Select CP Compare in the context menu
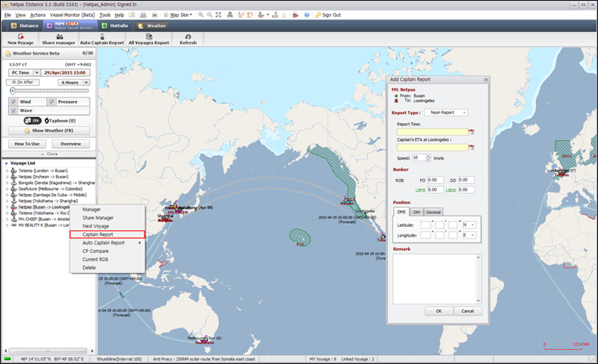This screenshot has height=364, width=598. 107,251
